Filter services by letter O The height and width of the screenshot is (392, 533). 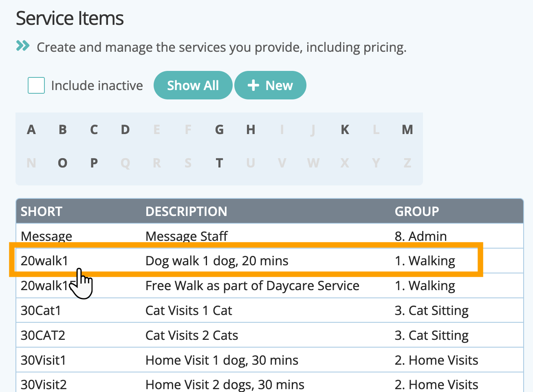[63, 163]
